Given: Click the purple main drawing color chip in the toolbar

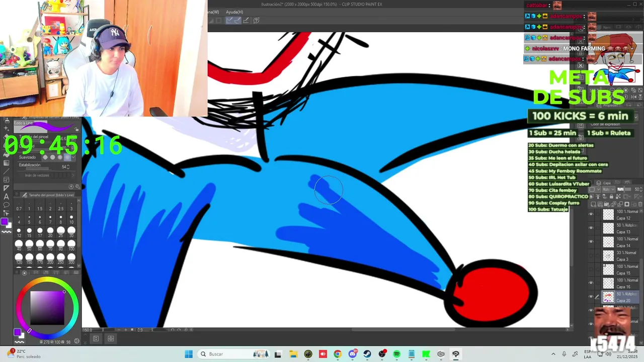Looking at the screenshot, I should [x=5, y=222].
